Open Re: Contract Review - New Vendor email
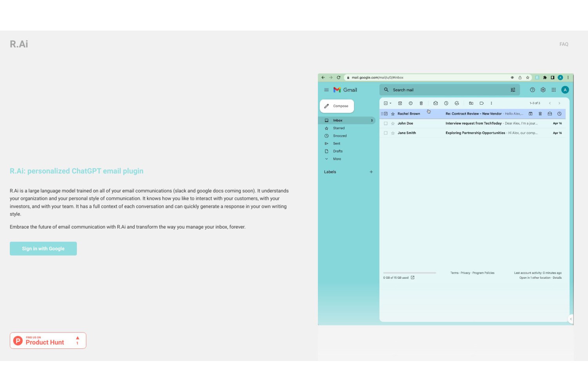The height and width of the screenshot is (392, 588). click(472, 114)
